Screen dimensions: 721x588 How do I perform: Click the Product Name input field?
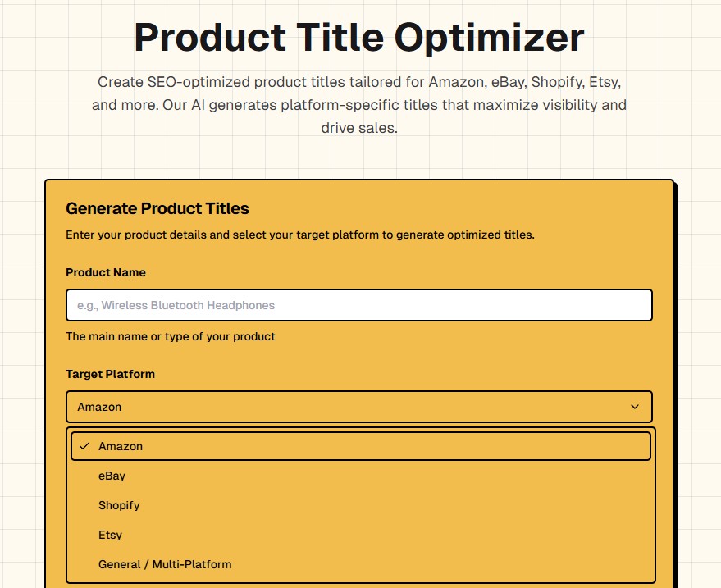point(358,304)
